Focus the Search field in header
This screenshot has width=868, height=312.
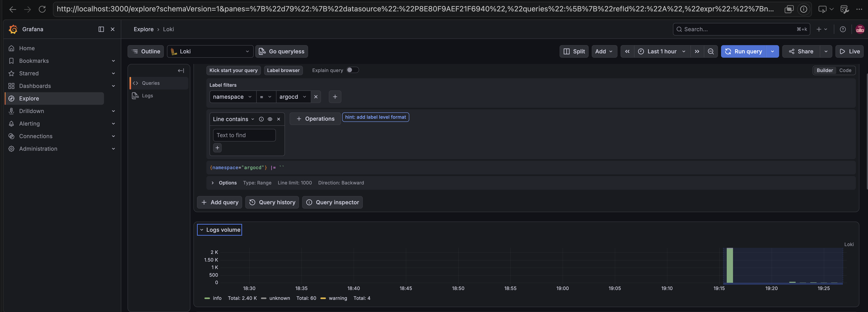[741, 29]
